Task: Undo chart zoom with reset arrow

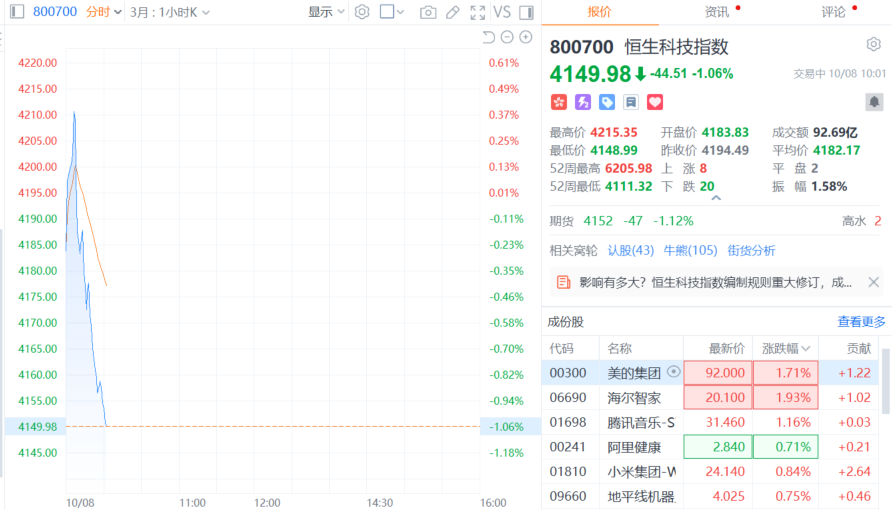Action: click(x=489, y=37)
